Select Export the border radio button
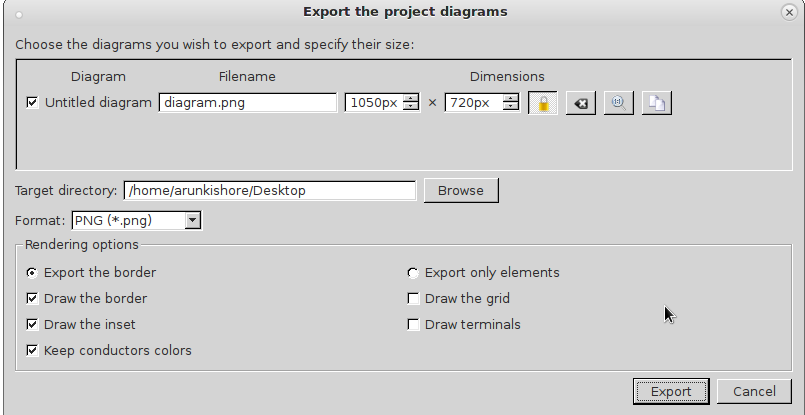This screenshot has width=805, height=415. click(32, 273)
